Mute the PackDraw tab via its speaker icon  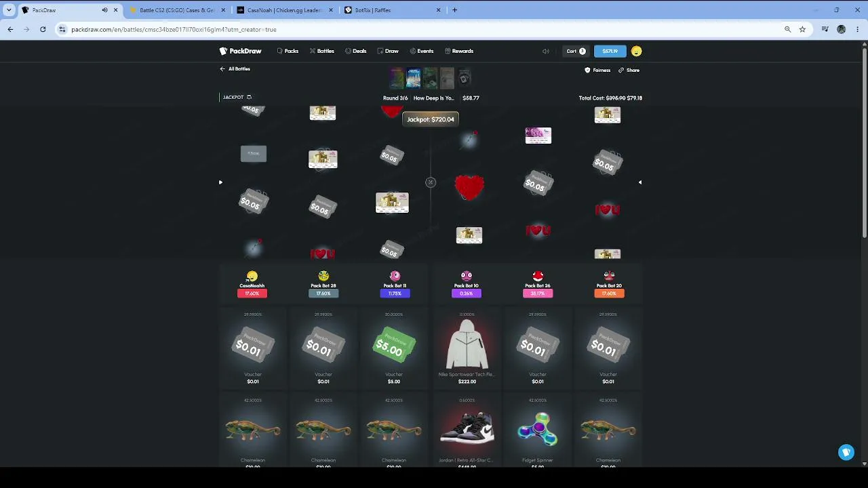(x=104, y=10)
